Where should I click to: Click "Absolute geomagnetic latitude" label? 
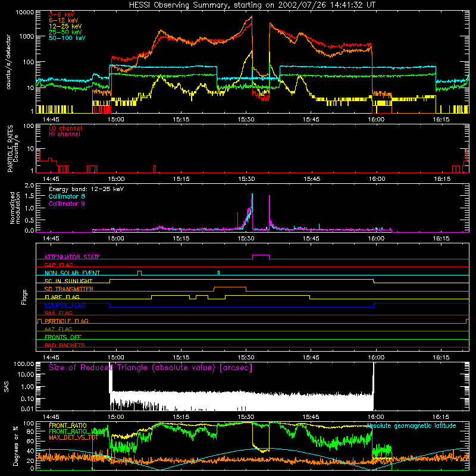(411, 425)
